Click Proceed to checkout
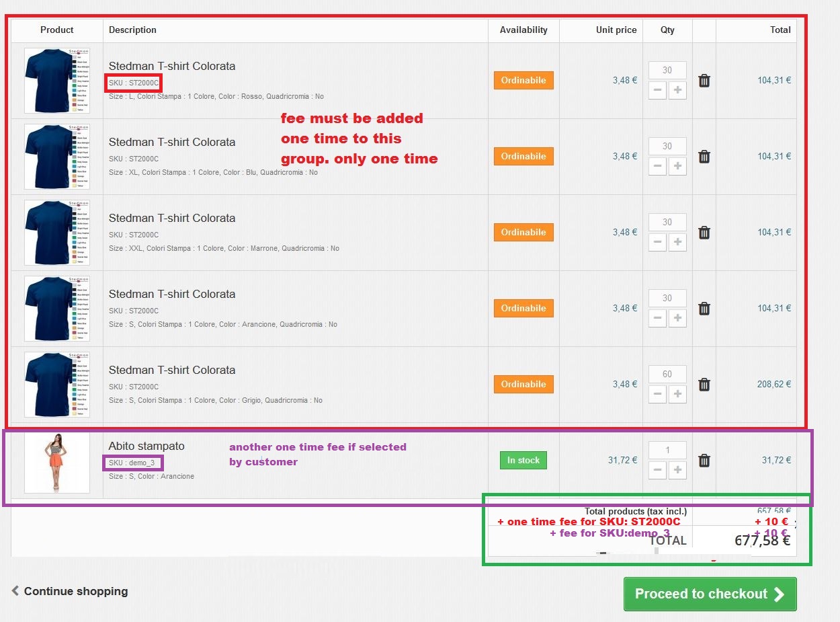This screenshot has height=622, width=840. (710, 594)
